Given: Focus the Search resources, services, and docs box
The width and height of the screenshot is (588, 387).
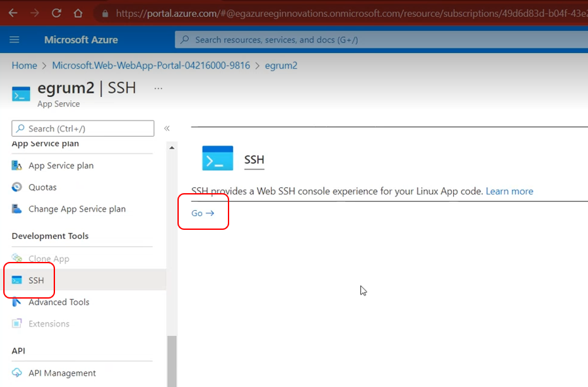Looking at the screenshot, I should tap(381, 40).
